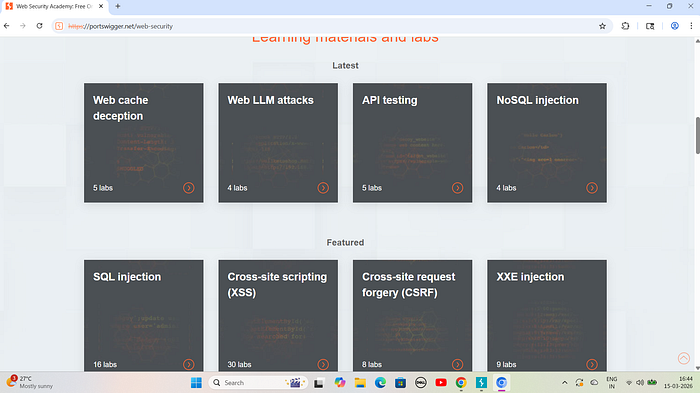Open Web LLM attacks arrow icon

[x=323, y=188]
